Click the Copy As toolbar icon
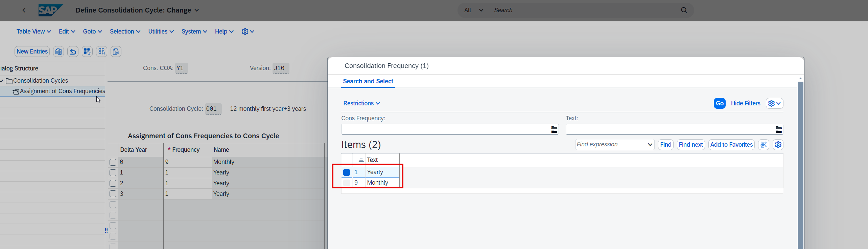This screenshot has width=868, height=249. 58,51
